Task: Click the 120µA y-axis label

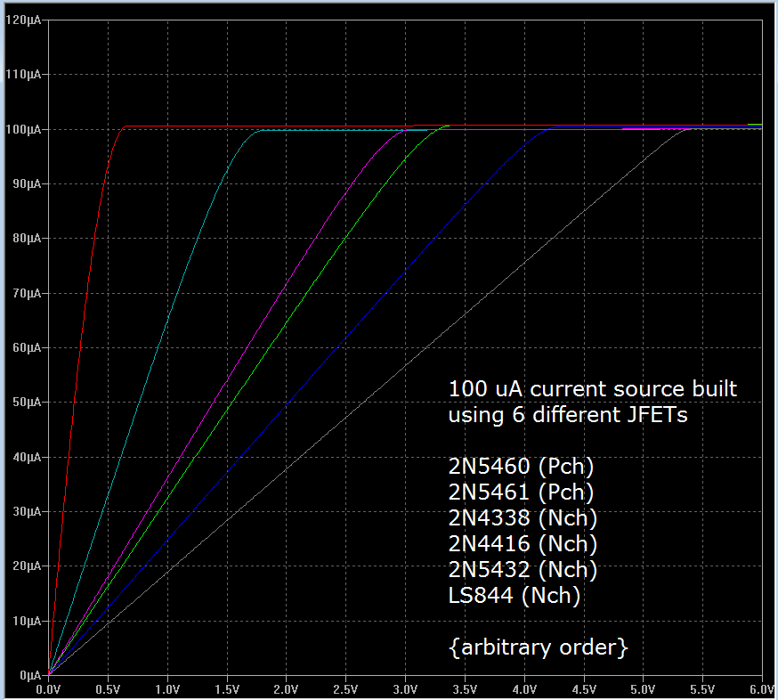Action: [23, 20]
